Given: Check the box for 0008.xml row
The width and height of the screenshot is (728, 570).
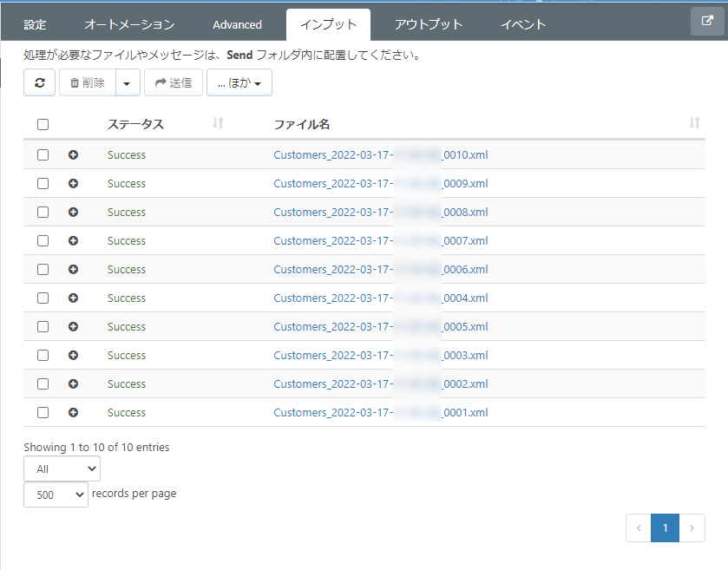Looking at the screenshot, I should (x=43, y=213).
